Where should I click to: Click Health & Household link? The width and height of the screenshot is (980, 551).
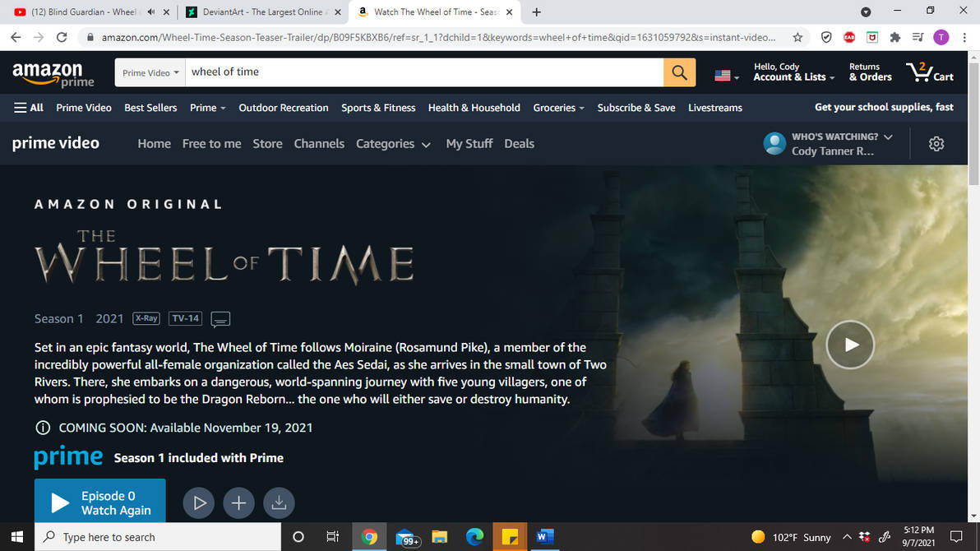[474, 108]
